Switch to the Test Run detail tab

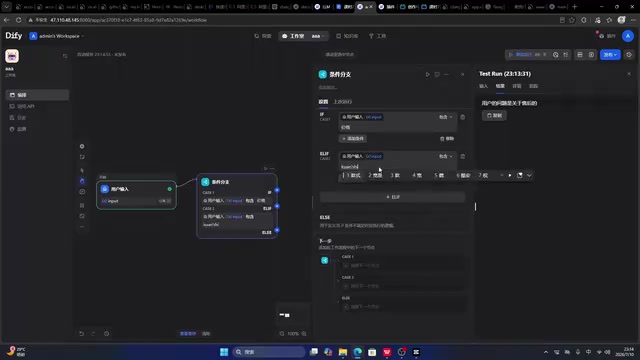[517, 86]
